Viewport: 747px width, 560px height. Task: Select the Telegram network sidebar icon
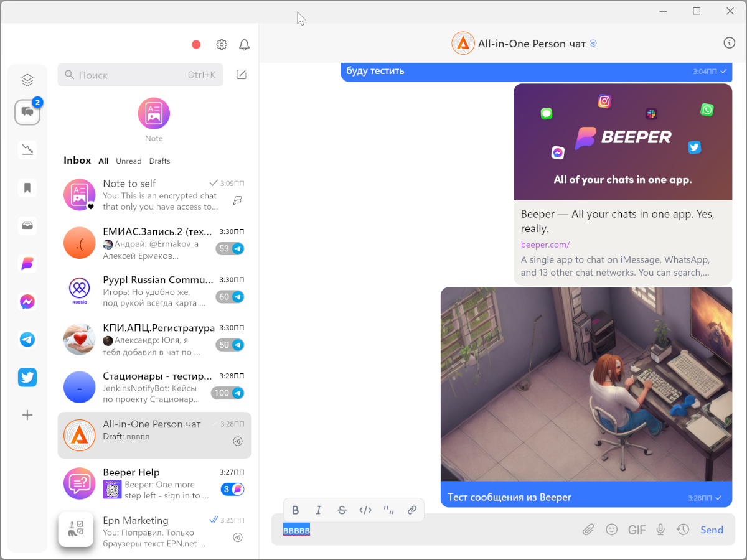27,340
